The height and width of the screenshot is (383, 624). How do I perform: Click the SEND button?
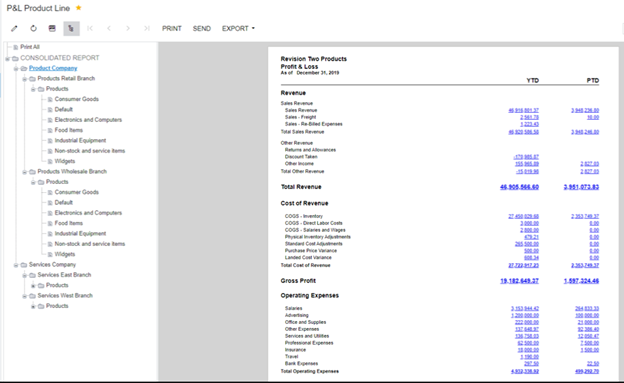pyautogui.click(x=202, y=28)
